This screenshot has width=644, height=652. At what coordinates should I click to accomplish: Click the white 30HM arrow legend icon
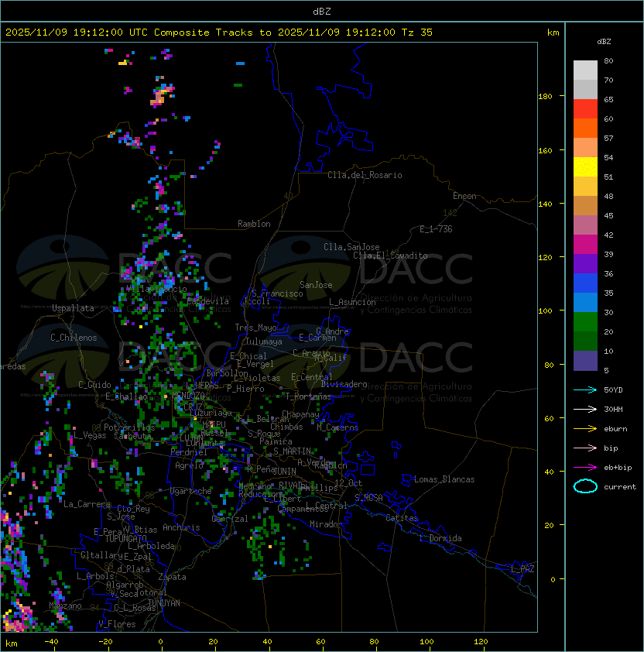pyautogui.click(x=585, y=409)
